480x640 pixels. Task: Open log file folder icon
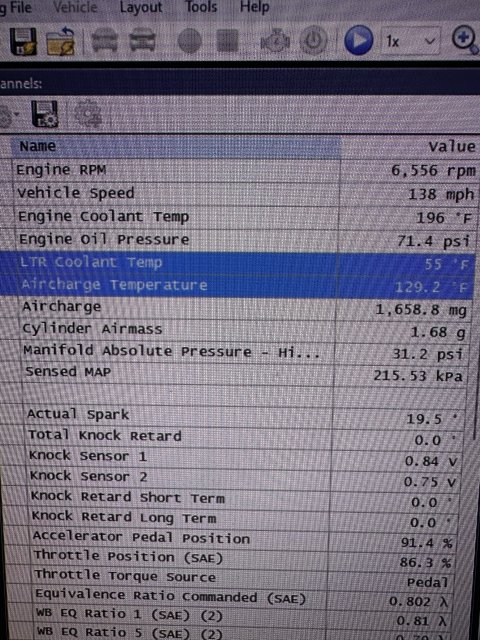60,42
